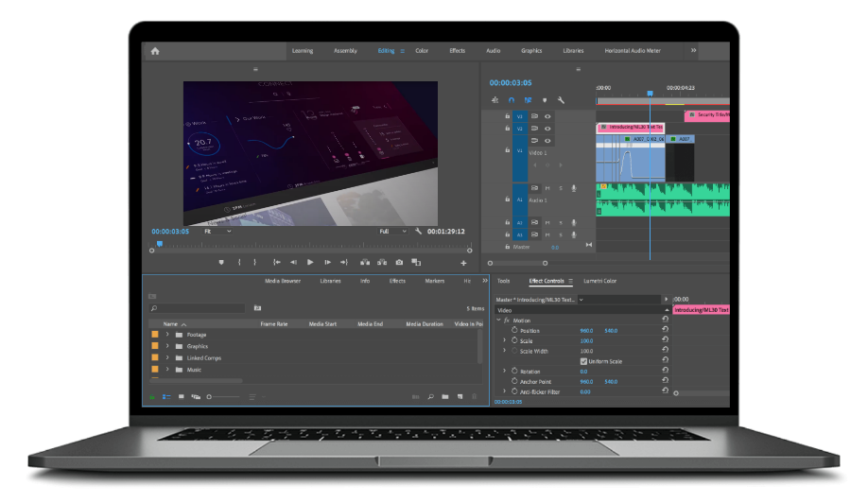Reset the Rotation parameter
868x503 pixels.
[x=665, y=371]
